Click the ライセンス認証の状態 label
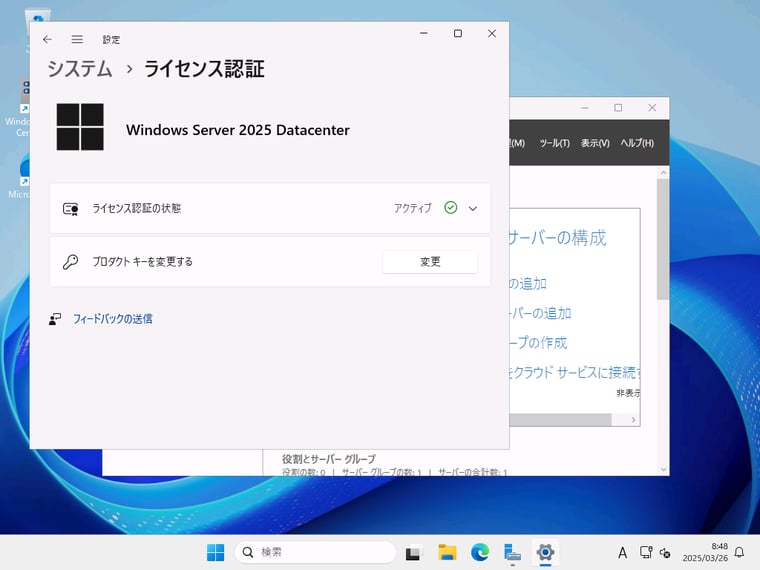The height and width of the screenshot is (570, 760). (x=137, y=208)
